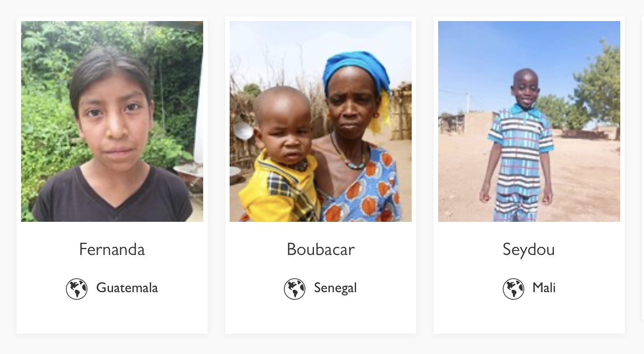The height and width of the screenshot is (354, 644).
Task: Open Boubacar's photo thumbnail
Action: (x=321, y=121)
